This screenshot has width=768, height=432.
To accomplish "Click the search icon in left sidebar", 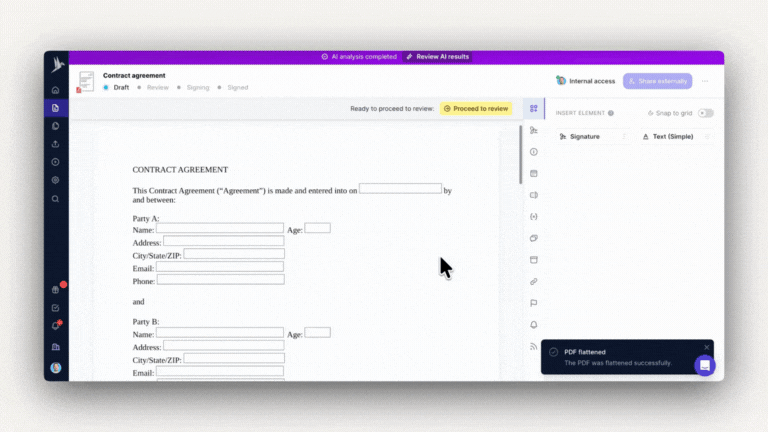I will coord(56,198).
